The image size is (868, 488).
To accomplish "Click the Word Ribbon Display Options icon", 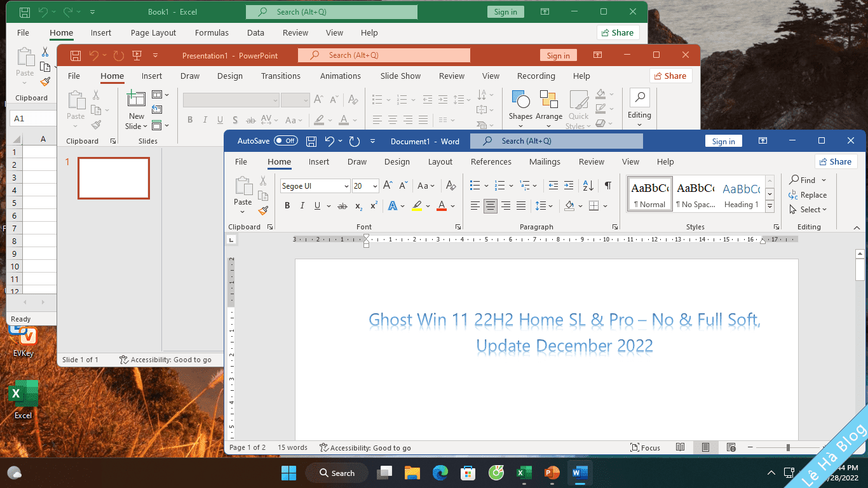I will pos(763,141).
